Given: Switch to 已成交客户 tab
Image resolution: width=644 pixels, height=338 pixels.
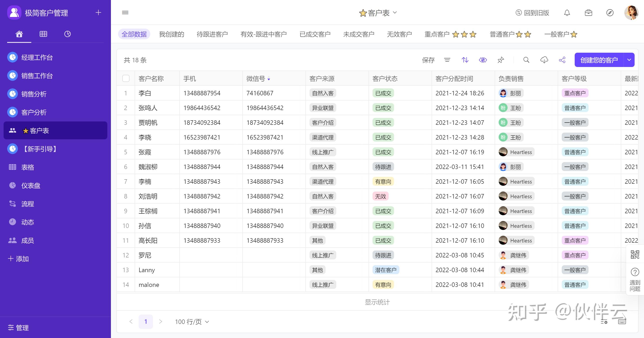Looking at the screenshot, I should click(x=315, y=34).
